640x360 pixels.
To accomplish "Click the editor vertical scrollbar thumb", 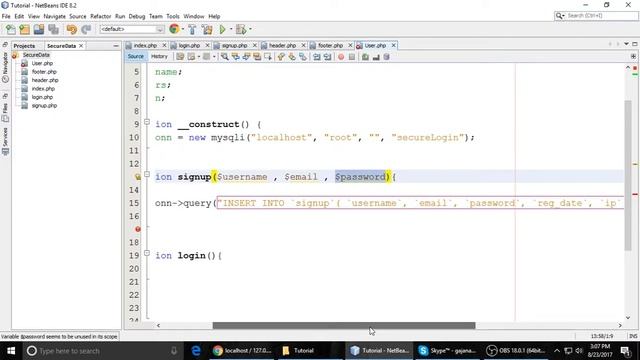I will pos(628,175).
